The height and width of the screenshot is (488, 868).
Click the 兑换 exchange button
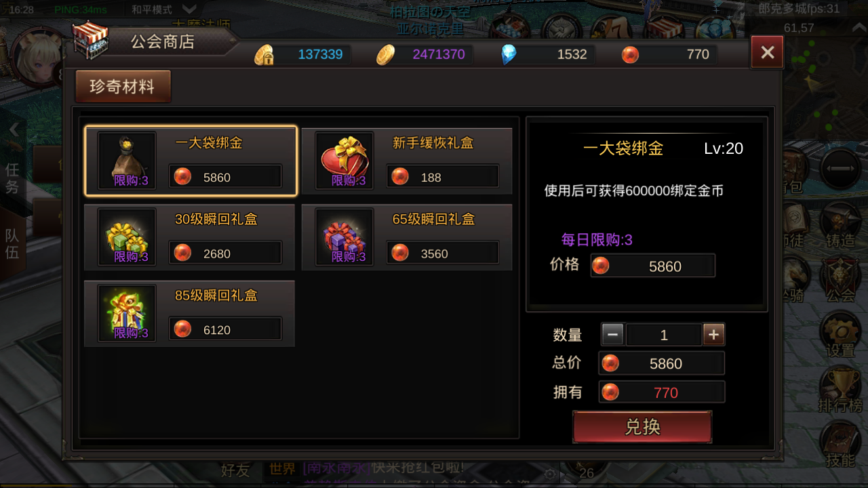[642, 427]
